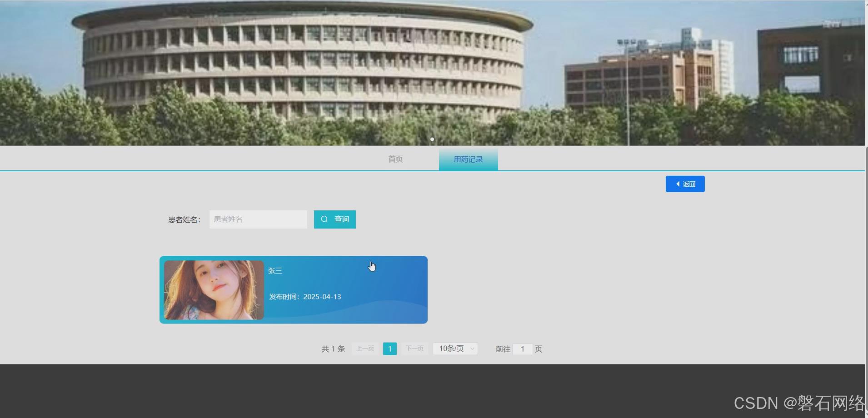Click the text 发布时间: 2025-04-13
Image resolution: width=868 pixels, height=418 pixels.
point(305,297)
